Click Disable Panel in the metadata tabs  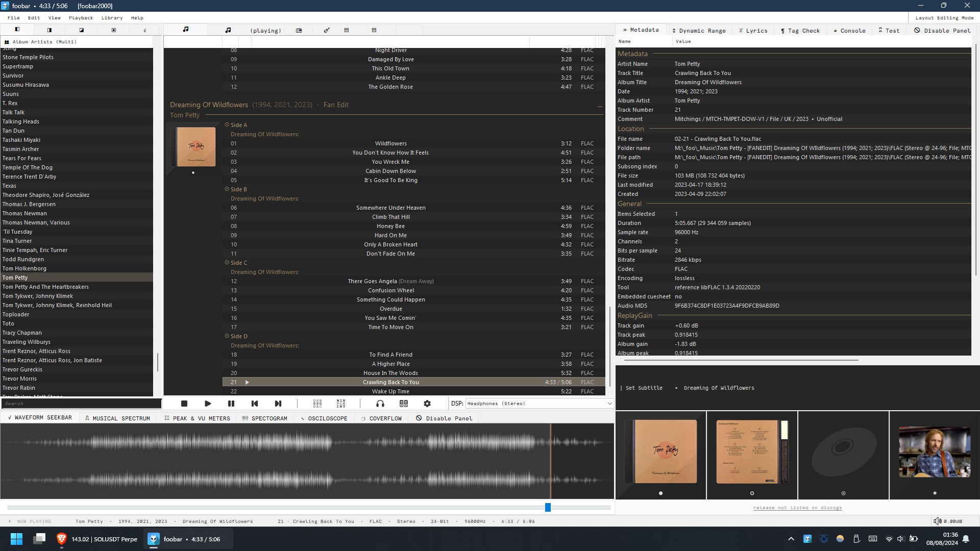pos(942,31)
